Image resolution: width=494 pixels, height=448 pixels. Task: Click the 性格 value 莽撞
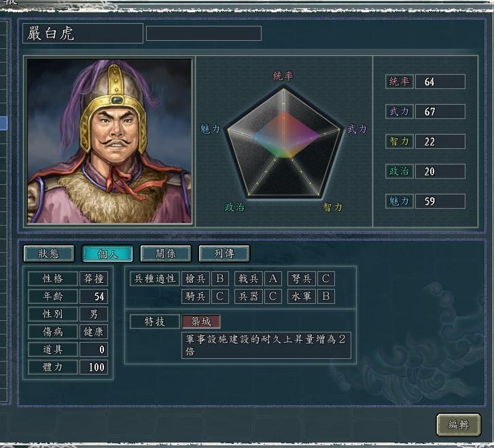(94, 279)
